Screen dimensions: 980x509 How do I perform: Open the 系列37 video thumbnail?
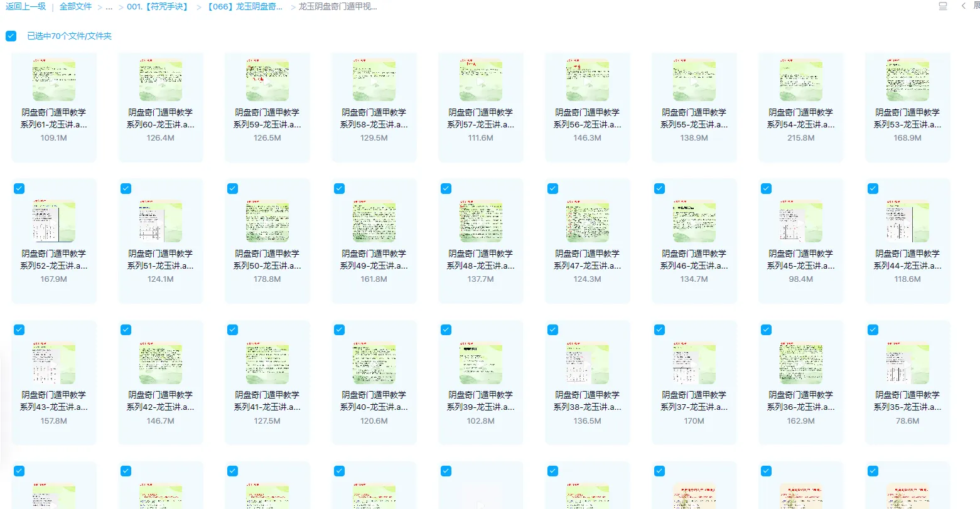point(694,363)
